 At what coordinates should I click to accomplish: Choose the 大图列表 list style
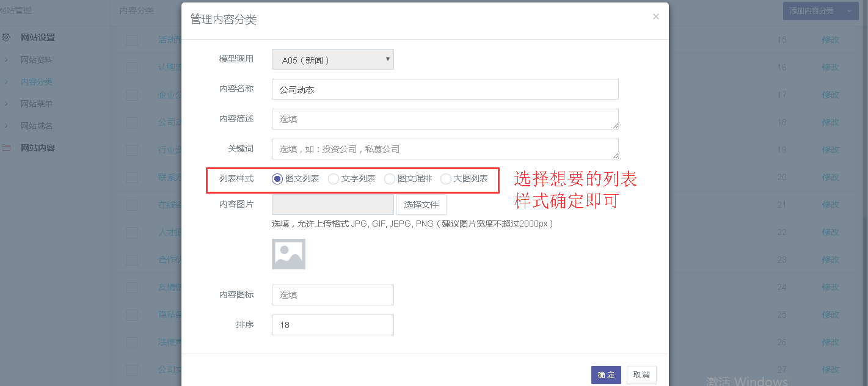[445, 179]
